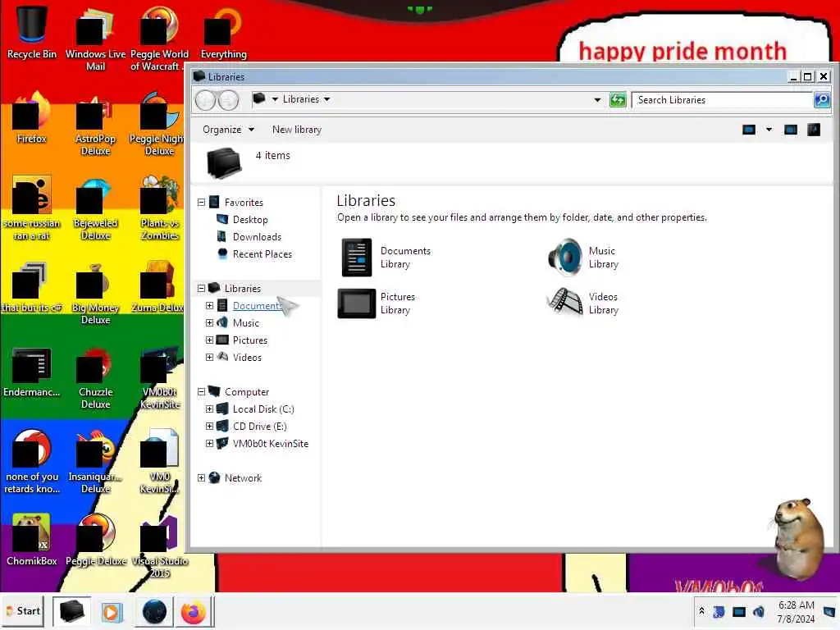Expand the Pictures tree node
Screen dimensions: 840x630
click(209, 340)
